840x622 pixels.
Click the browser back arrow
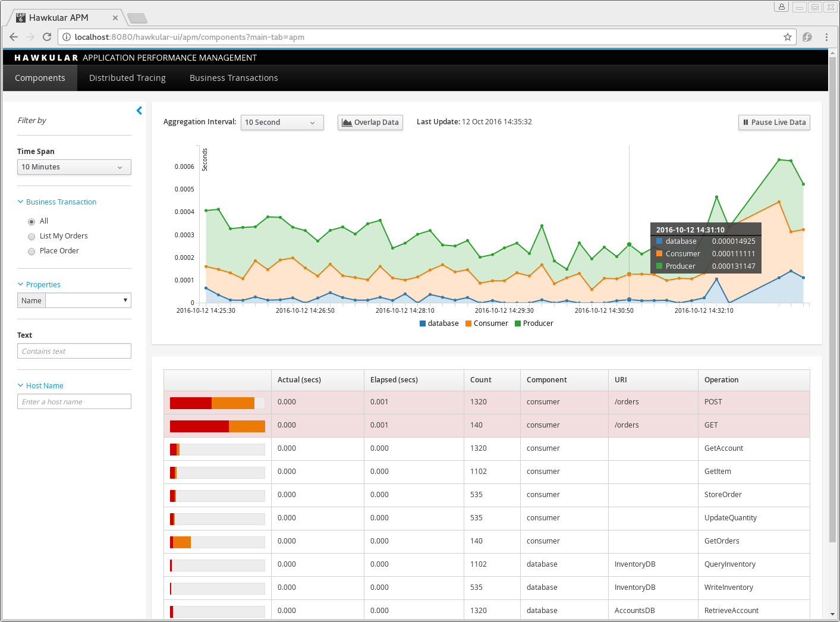click(x=14, y=37)
